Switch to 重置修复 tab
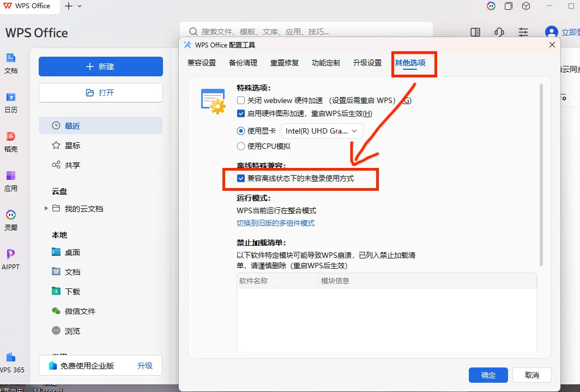The image size is (580, 392). [x=285, y=63]
